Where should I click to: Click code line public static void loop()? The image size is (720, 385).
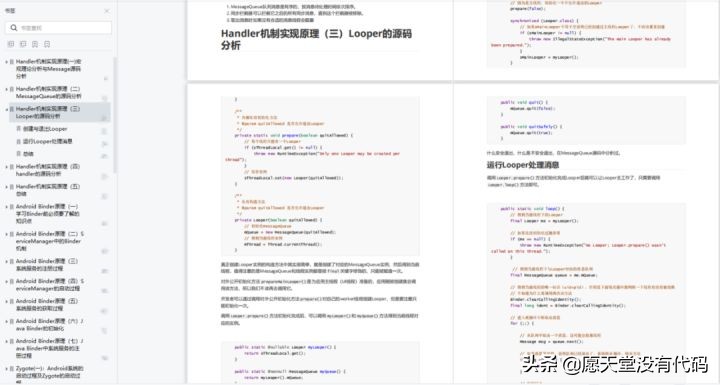pos(533,209)
